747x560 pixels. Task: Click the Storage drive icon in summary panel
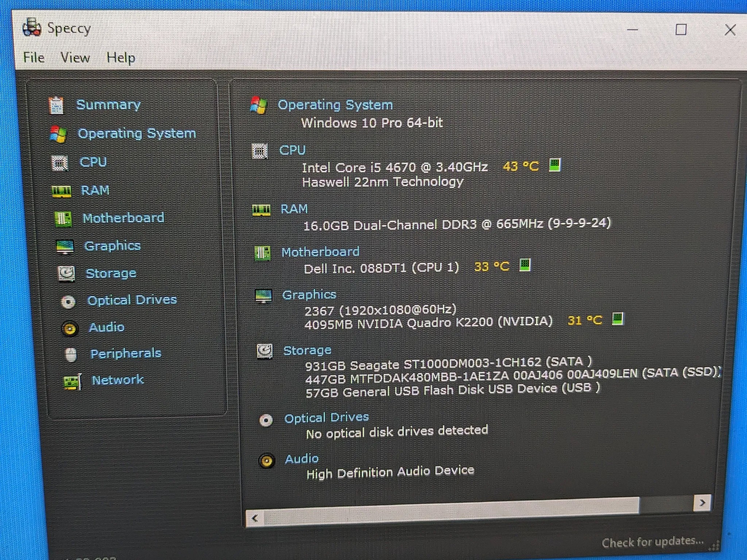pyautogui.click(x=264, y=351)
